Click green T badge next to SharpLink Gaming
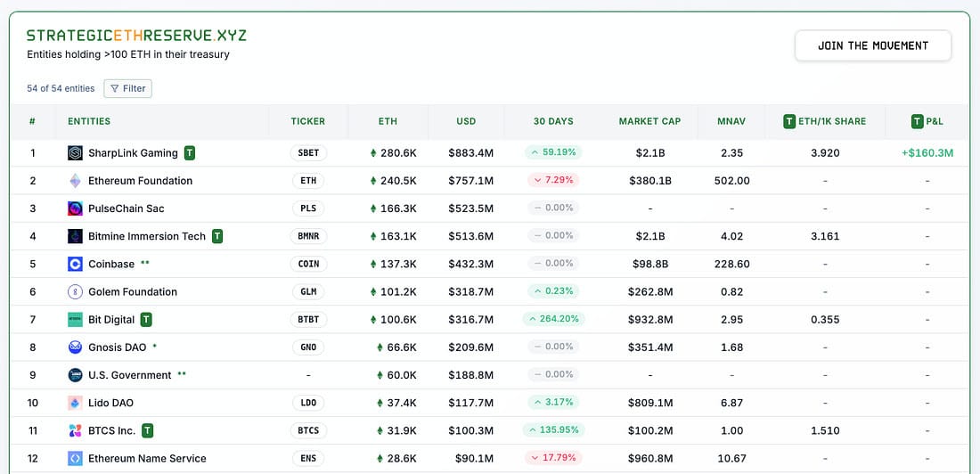 [190, 152]
